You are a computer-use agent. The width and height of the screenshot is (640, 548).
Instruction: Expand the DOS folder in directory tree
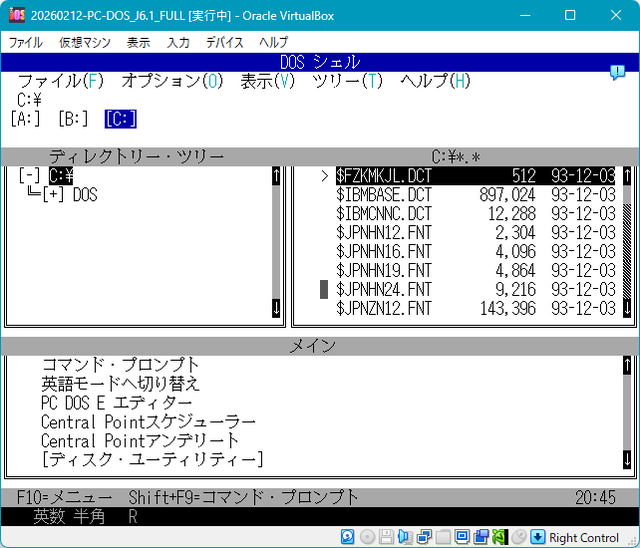tap(53, 195)
